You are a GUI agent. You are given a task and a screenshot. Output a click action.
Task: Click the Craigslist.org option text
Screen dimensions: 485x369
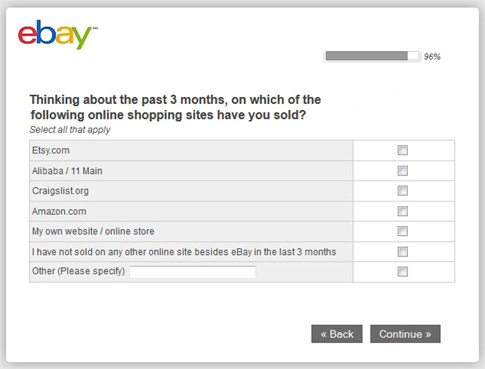coord(60,191)
